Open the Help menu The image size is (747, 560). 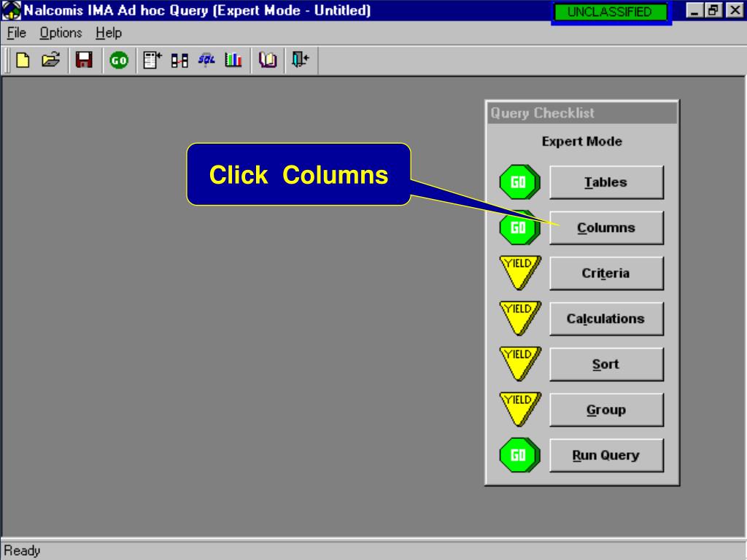tap(109, 33)
